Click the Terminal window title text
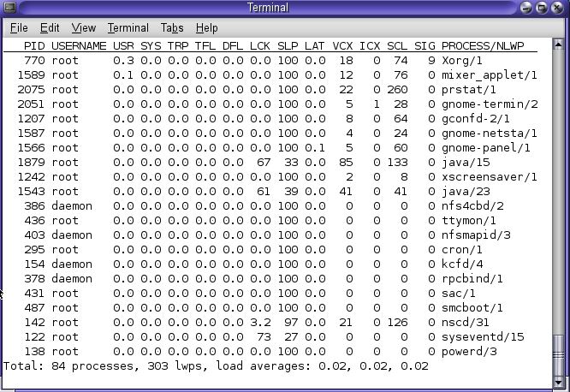Image resolution: width=570 pixels, height=392 pixels. tap(268, 7)
